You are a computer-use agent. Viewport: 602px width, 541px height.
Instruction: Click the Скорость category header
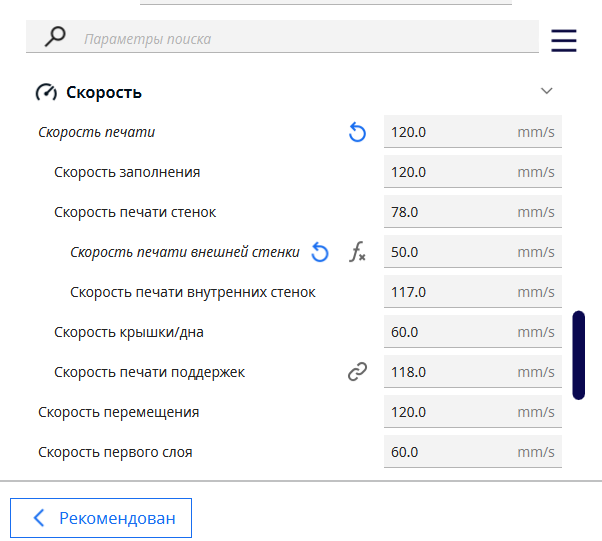click(104, 92)
